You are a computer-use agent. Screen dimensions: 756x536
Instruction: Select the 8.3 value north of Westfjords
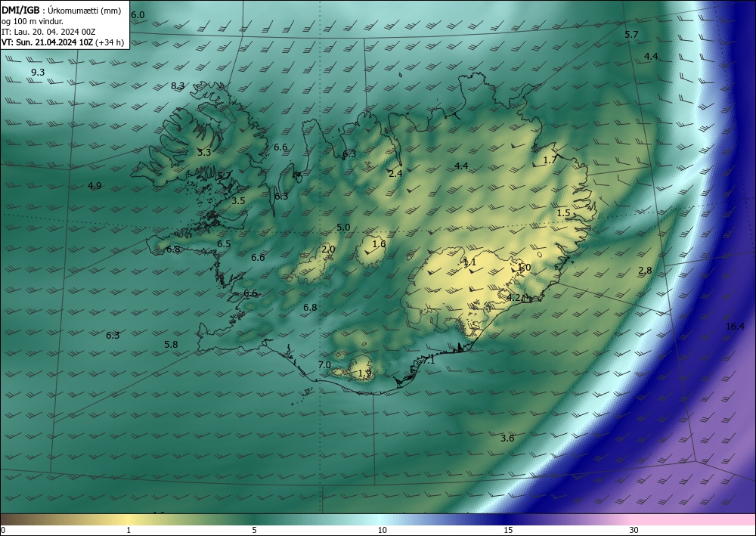pos(178,85)
